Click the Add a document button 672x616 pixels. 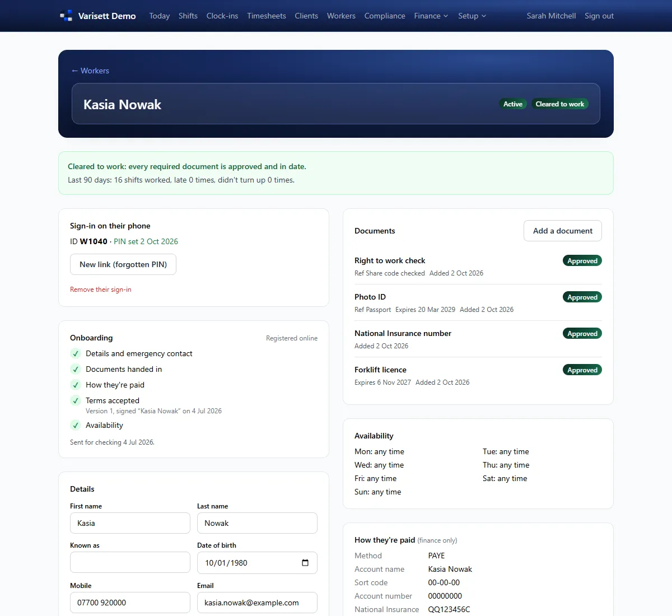563,231
